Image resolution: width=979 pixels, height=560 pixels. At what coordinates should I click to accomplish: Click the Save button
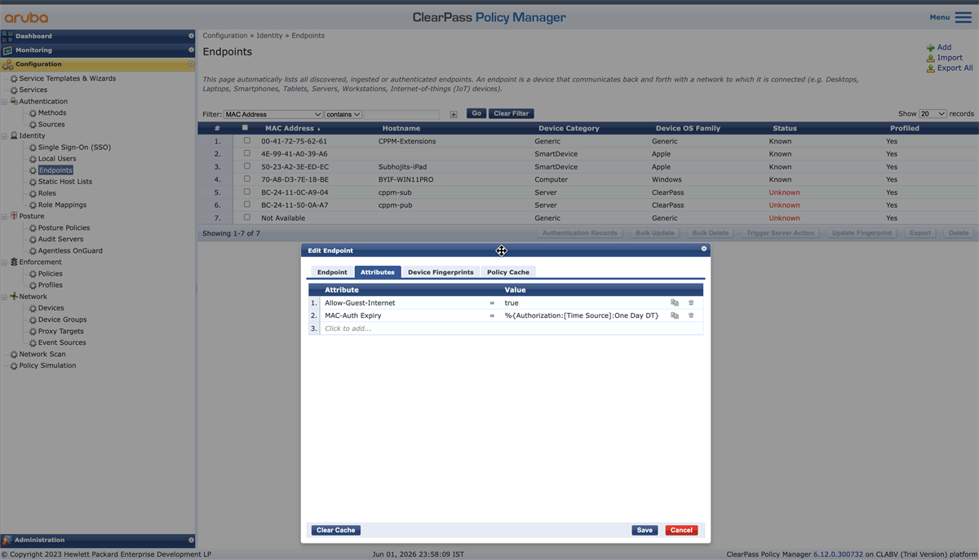(x=645, y=530)
